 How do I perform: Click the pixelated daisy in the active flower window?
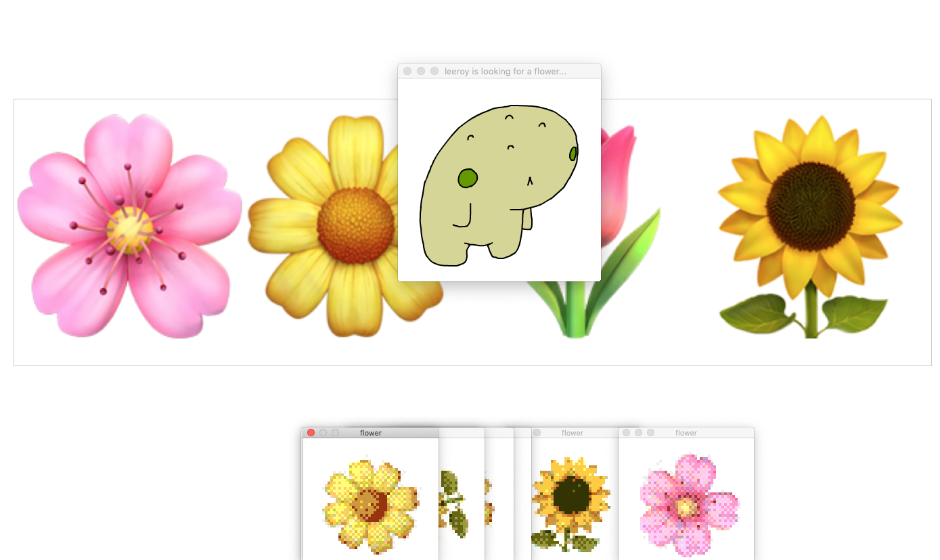tap(370, 504)
